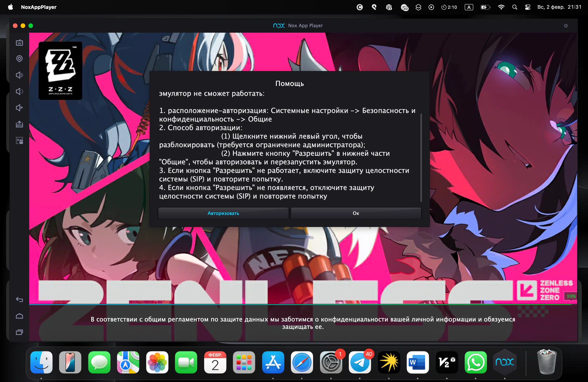Open App Store from the Dock
Viewport: 588px width, 382px height.
(x=273, y=362)
